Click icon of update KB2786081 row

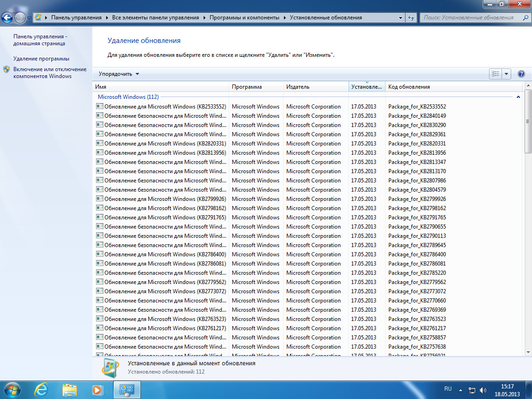tap(100, 263)
